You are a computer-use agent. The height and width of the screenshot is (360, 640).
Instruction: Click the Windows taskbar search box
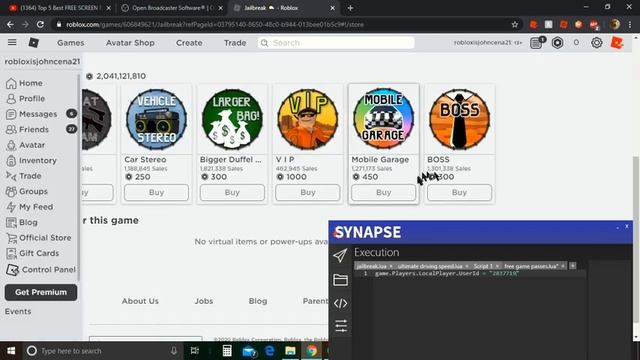[x=103, y=351]
